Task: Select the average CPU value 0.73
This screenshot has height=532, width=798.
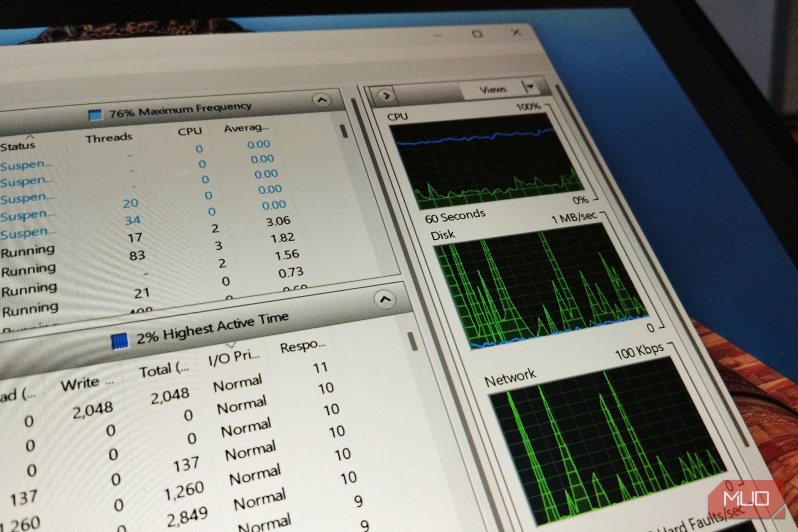Action: point(291,272)
